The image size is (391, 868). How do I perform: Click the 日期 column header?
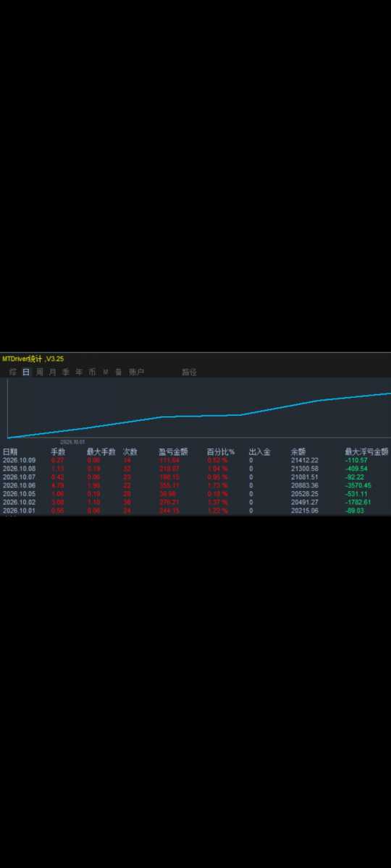click(10, 451)
